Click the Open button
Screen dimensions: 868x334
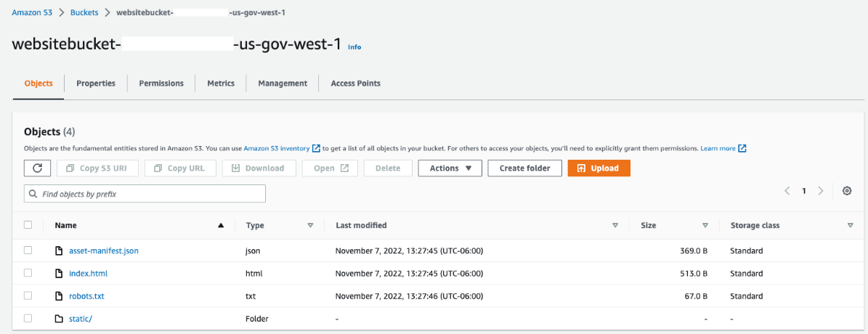pos(330,168)
